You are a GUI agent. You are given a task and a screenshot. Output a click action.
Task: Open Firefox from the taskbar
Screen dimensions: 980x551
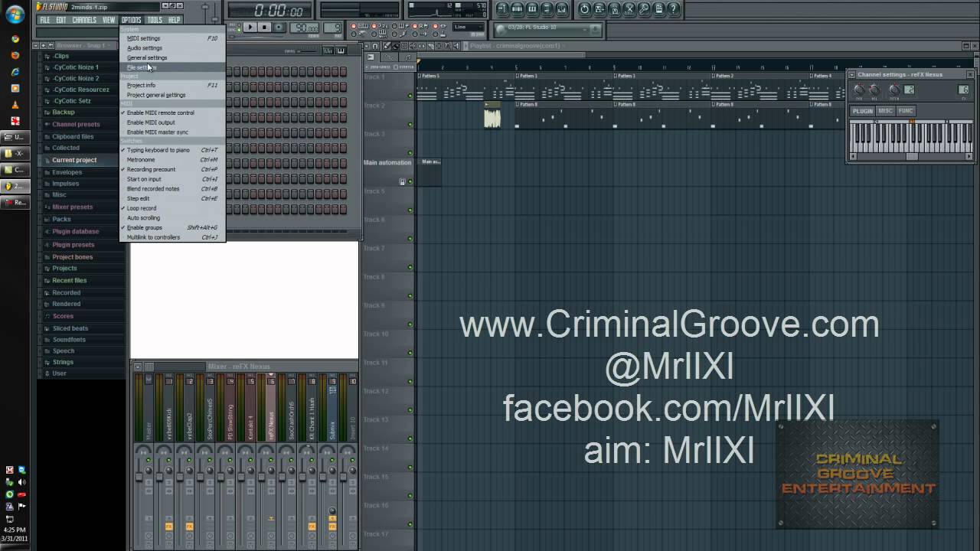click(15, 55)
